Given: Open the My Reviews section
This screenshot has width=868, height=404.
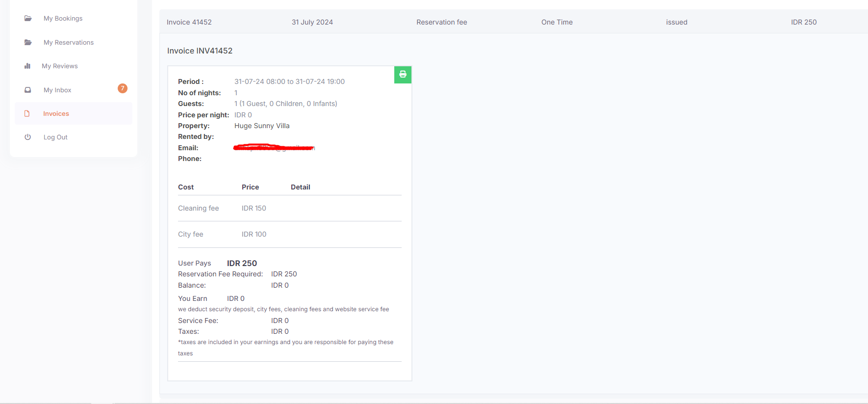Looking at the screenshot, I should click(59, 66).
